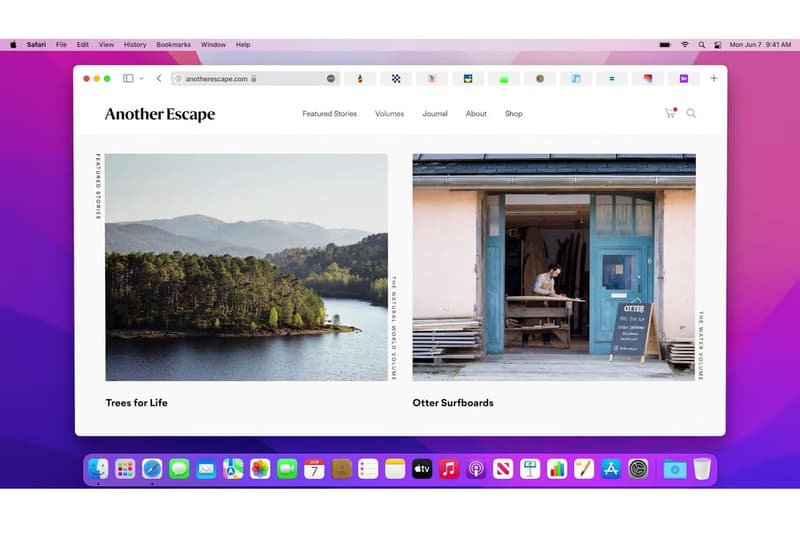This screenshot has height=533, width=800.
Task: Open the Volumes page
Action: [389, 114]
